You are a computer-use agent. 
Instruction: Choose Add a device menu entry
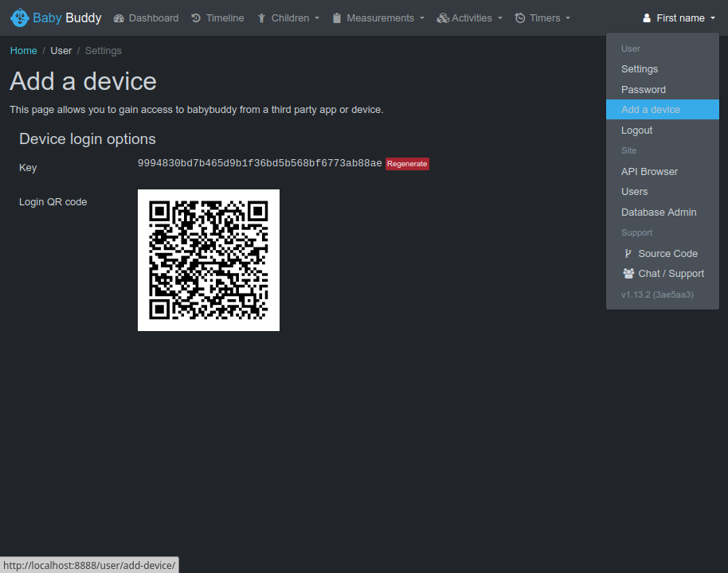[x=663, y=110]
